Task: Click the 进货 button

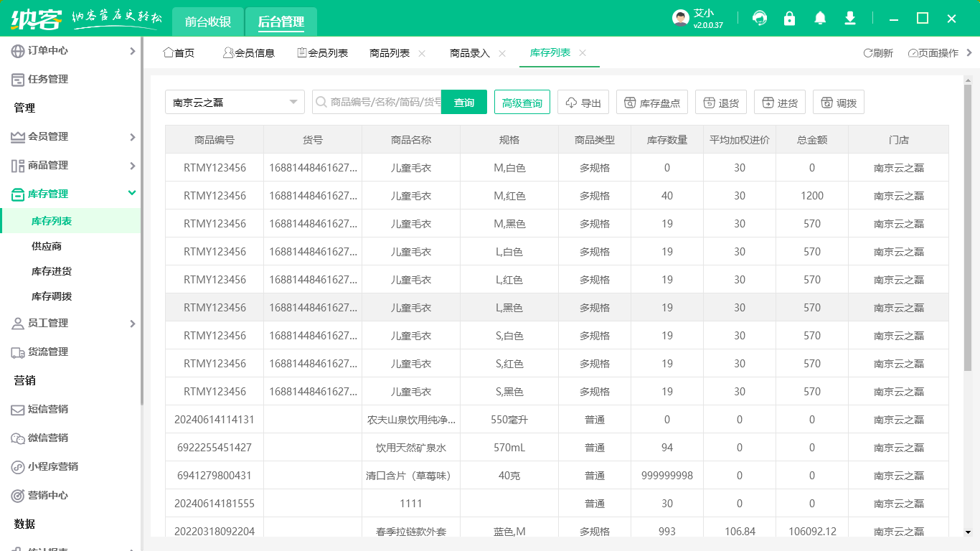Action: point(780,102)
